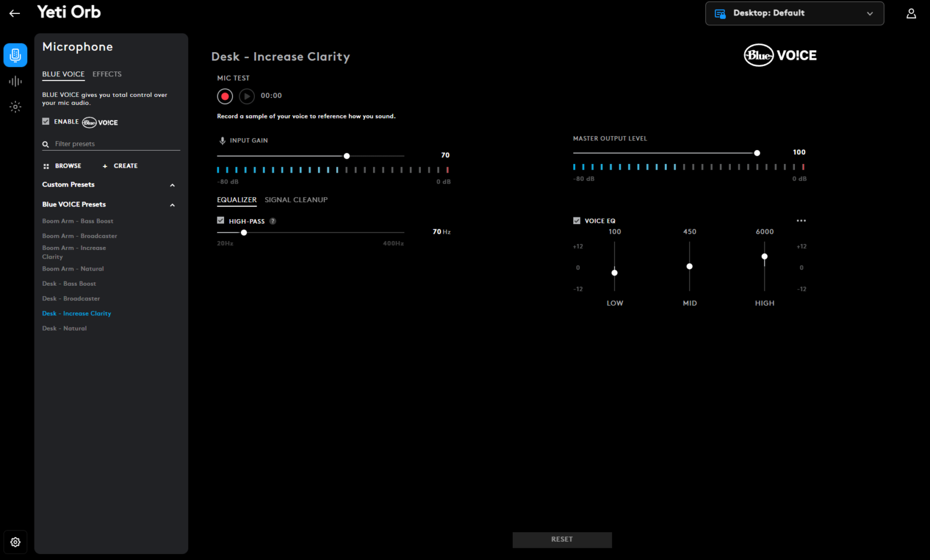Click the Reset button
This screenshot has width=930, height=560.
562,539
